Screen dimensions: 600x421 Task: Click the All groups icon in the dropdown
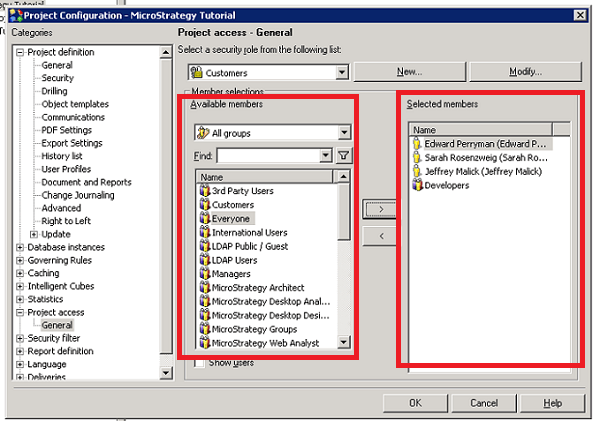pos(203,133)
